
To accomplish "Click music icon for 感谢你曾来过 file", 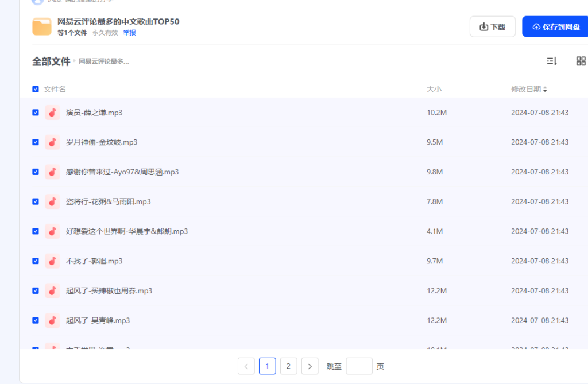I will (52, 172).
